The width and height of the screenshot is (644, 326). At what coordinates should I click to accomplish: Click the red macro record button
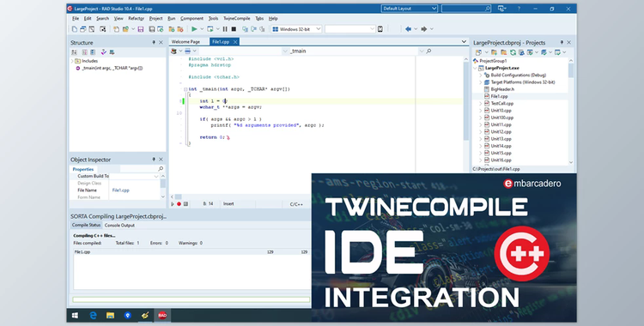tap(179, 204)
